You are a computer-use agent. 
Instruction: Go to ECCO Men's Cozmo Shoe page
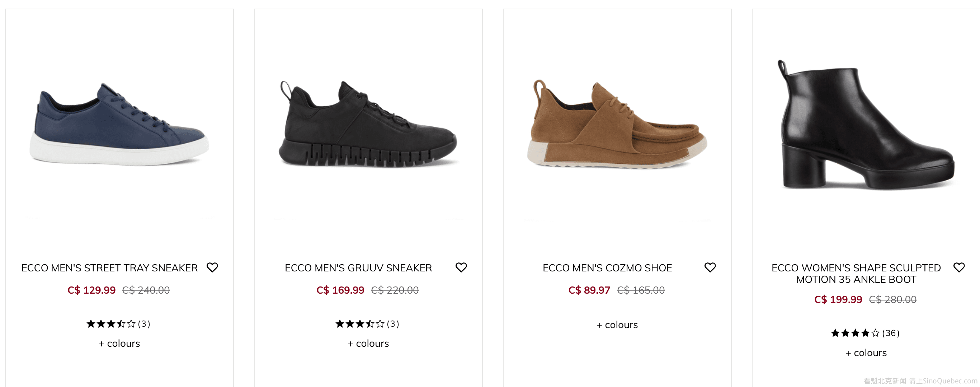tap(607, 268)
